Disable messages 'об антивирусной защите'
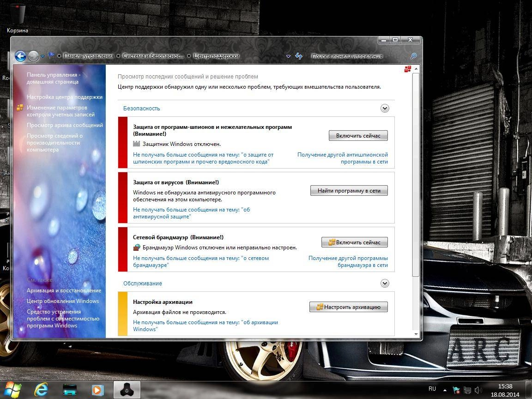532x399 pixels. (191, 213)
